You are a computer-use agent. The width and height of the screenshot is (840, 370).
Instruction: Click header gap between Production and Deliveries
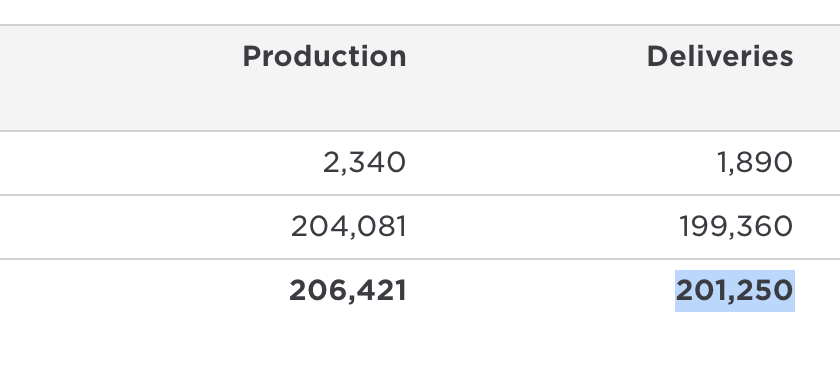(527, 56)
